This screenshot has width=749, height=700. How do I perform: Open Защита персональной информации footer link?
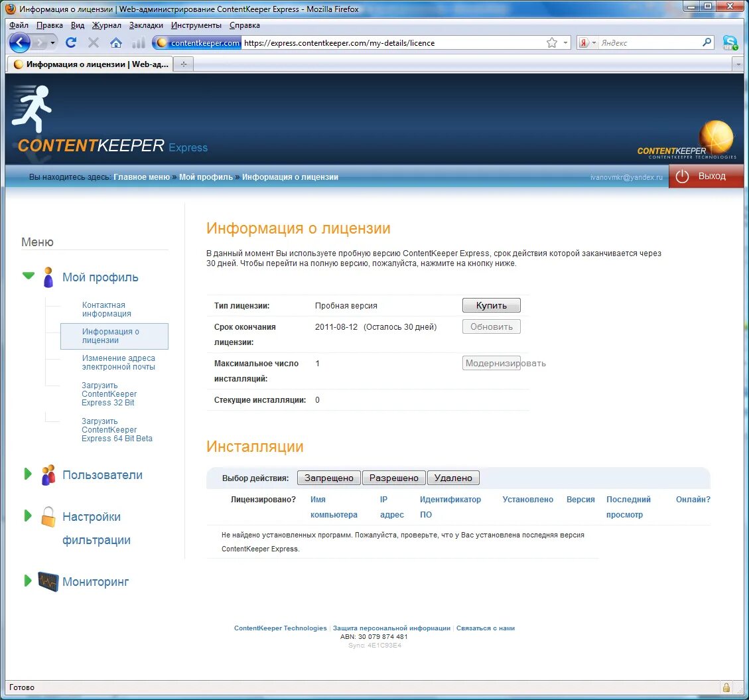(x=391, y=628)
